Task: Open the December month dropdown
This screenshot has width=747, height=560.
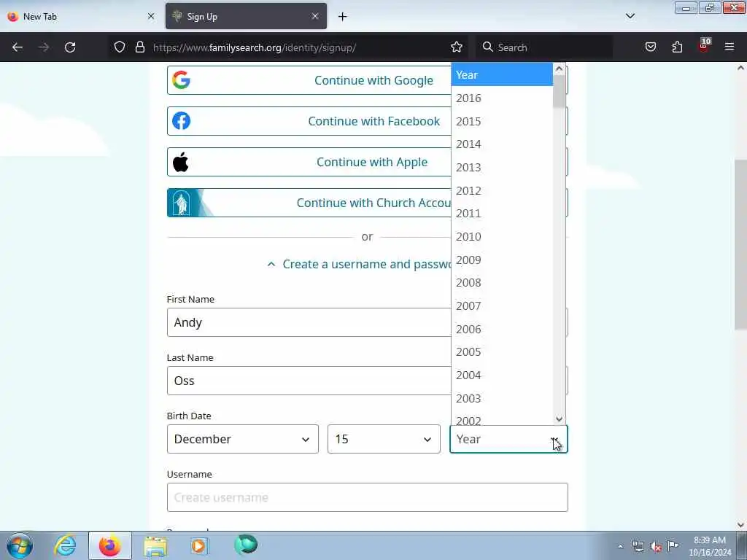Action: coord(243,439)
